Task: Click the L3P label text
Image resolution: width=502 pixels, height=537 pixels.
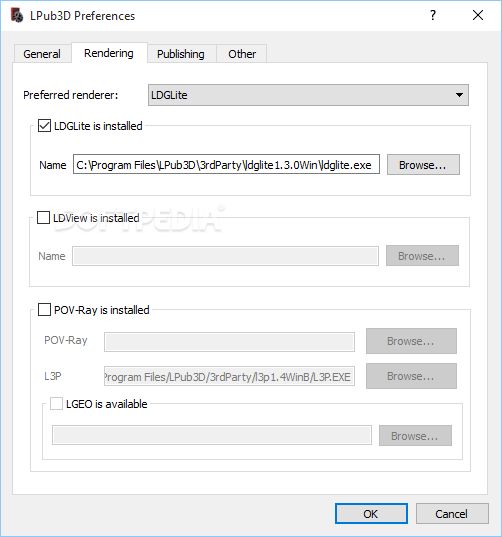Action: pyautogui.click(x=53, y=376)
